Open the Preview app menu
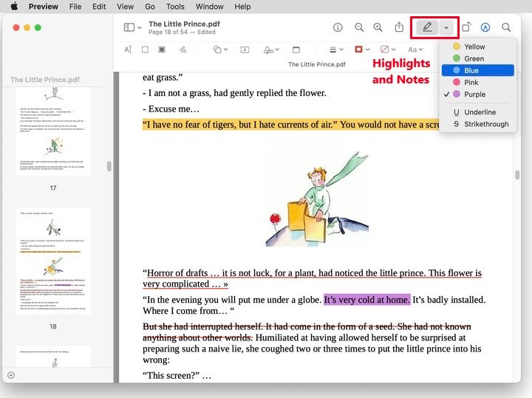The height and width of the screenshot is (398, 532). tap(43, 7)
